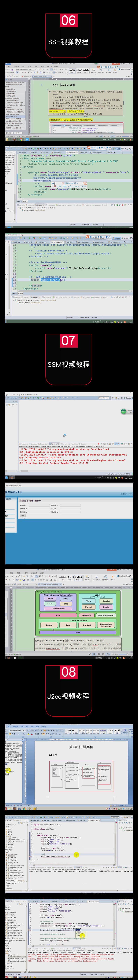The image size is (138, 980).
Task: Click the localhost:8080/crm/ browser address bar
Action: (x=14, y=485)
